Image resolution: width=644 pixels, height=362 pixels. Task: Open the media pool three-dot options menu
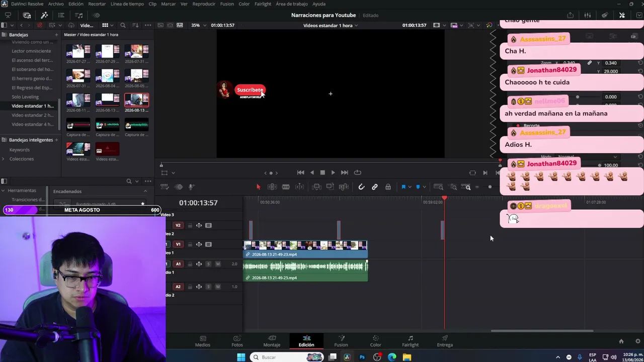pos(148,25)
